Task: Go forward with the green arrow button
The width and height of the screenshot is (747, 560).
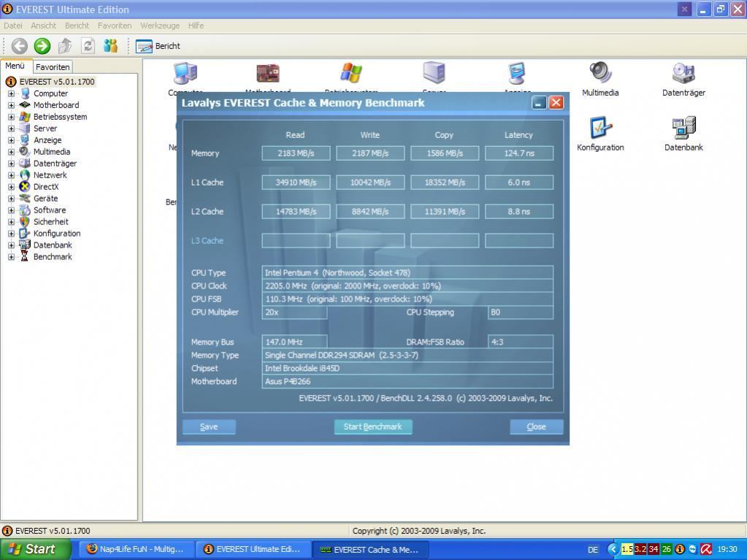Action: pos(42,46)
